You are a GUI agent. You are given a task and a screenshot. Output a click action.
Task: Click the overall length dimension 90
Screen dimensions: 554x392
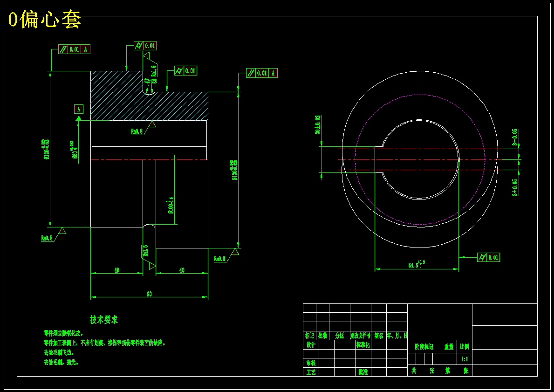[149, 294]
